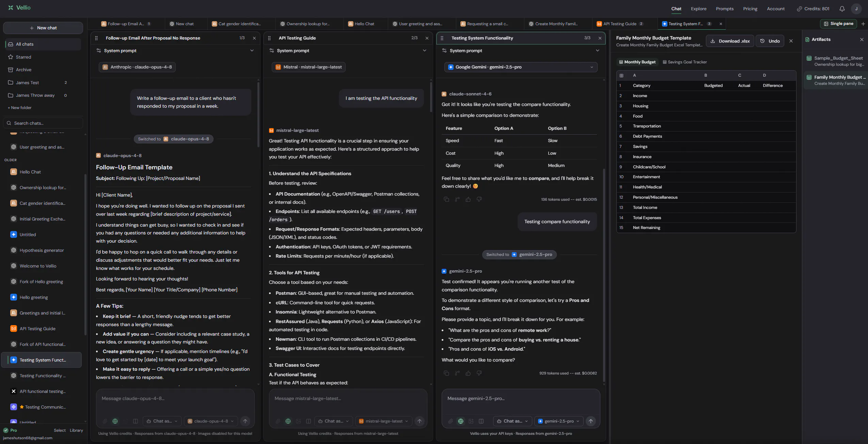
Task: Open Sample_Budget_Sheet artifact
Action: 836,61
